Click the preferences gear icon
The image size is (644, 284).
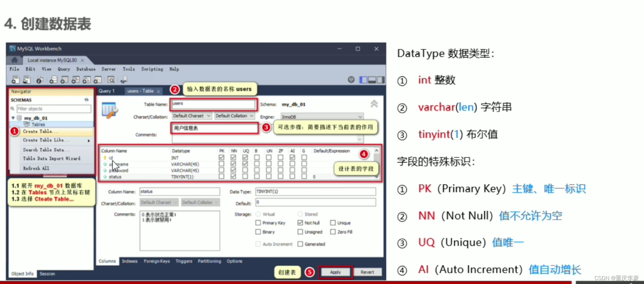pos(351,79)
